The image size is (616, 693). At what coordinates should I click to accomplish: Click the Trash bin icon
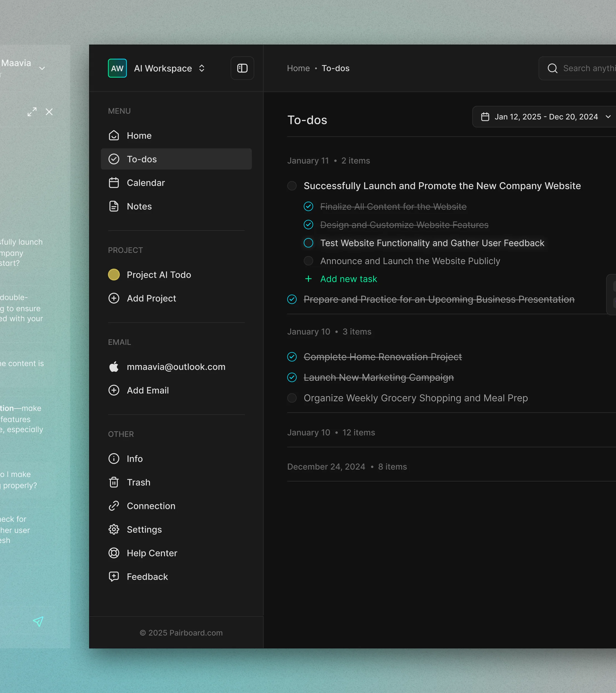(114, 482)
